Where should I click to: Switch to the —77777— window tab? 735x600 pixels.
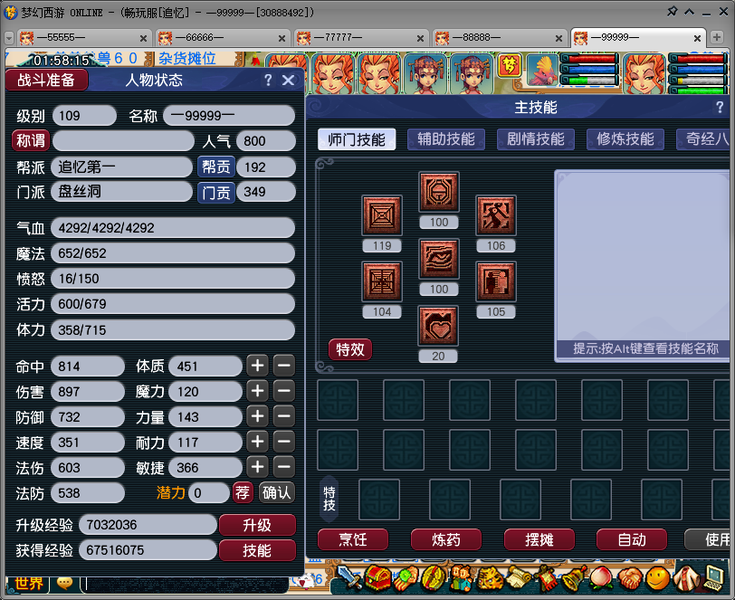360,38
